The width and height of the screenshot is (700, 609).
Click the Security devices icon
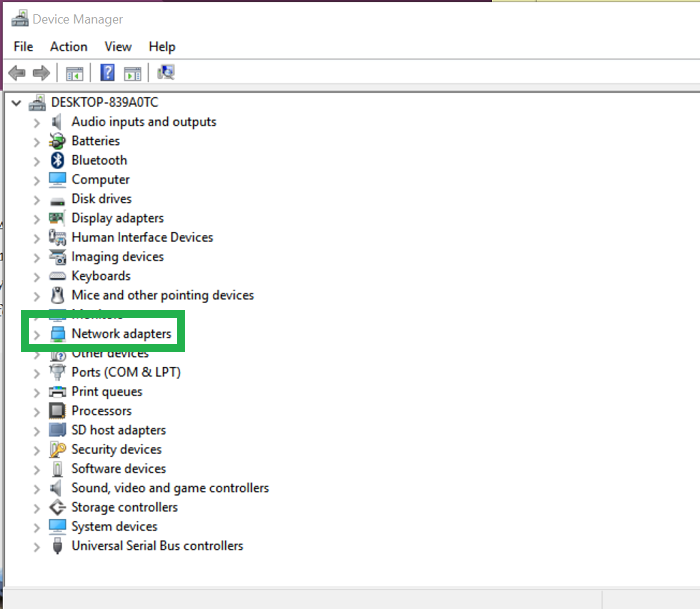click(58, 449)
